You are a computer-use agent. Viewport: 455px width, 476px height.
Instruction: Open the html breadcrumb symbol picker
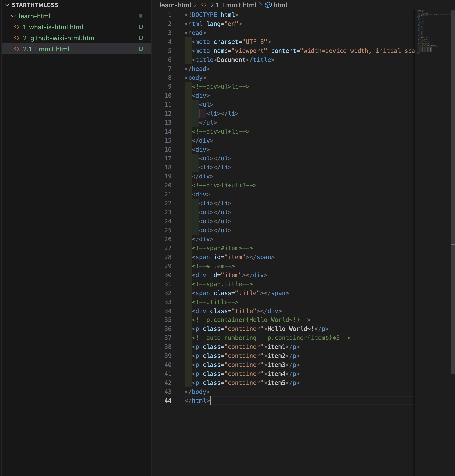pos(280,5)
